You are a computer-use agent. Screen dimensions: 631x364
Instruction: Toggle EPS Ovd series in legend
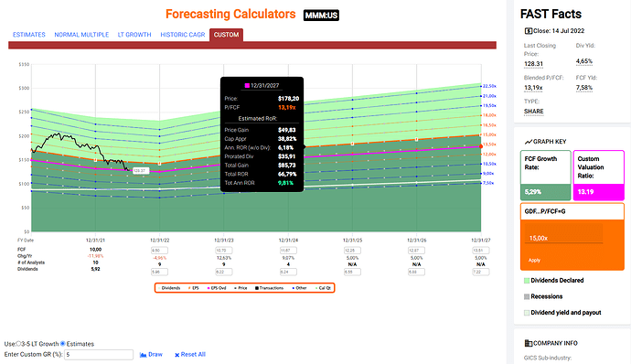coord(217,288)
